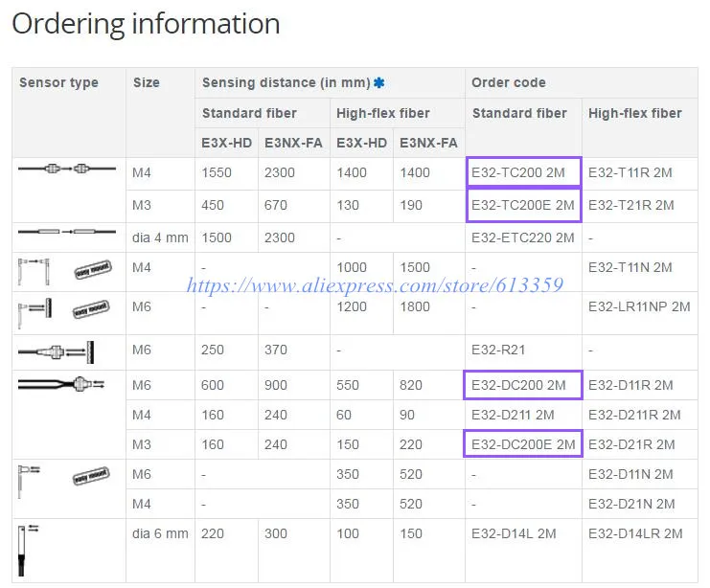The image size is (710, 588).
Task: Click the blue asterisk footnote marker
Action: pyautogui.click(x=379, y=82)
